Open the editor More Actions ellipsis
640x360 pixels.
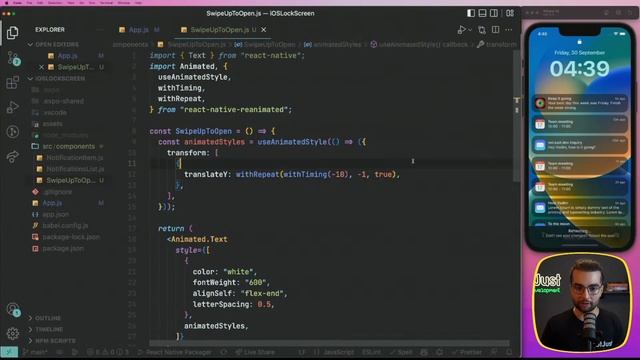[x=509, y=30]
